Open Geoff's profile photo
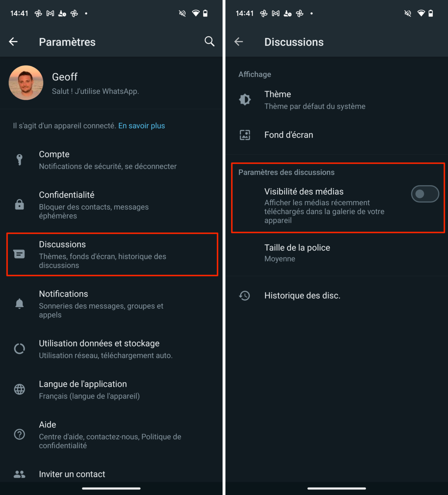The width and height of the screenshot is (448, 495). coord(26,83)
